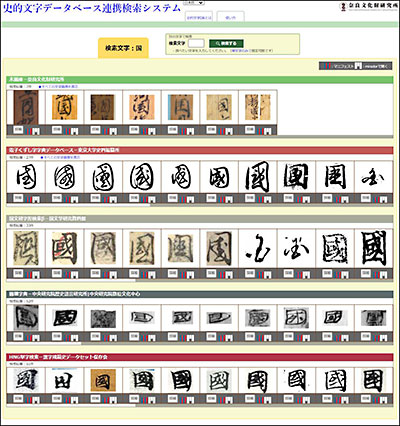Click the IIIF icon under the sixth HNG glyph
The width and height of the screenshot is (400, 426).
click(222, 399)
